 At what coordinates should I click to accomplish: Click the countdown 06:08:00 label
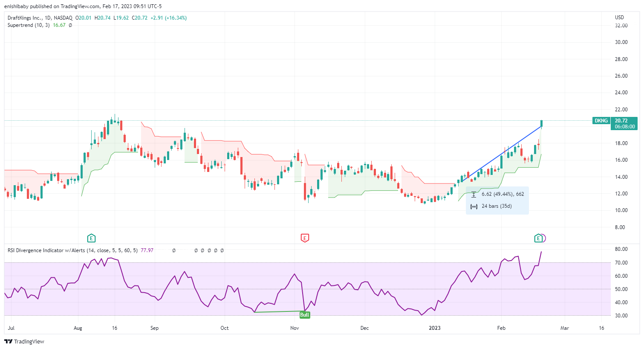624,127
